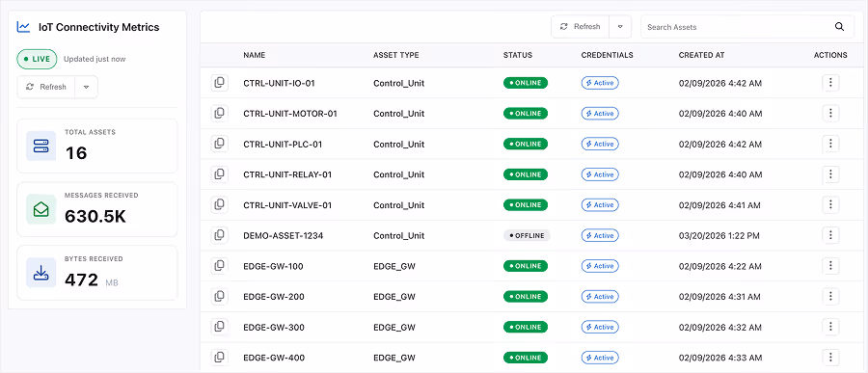Click the 02/09/2026 4:22 AM date cell
This screenshot has width=868, height=373.
(720, 266)
